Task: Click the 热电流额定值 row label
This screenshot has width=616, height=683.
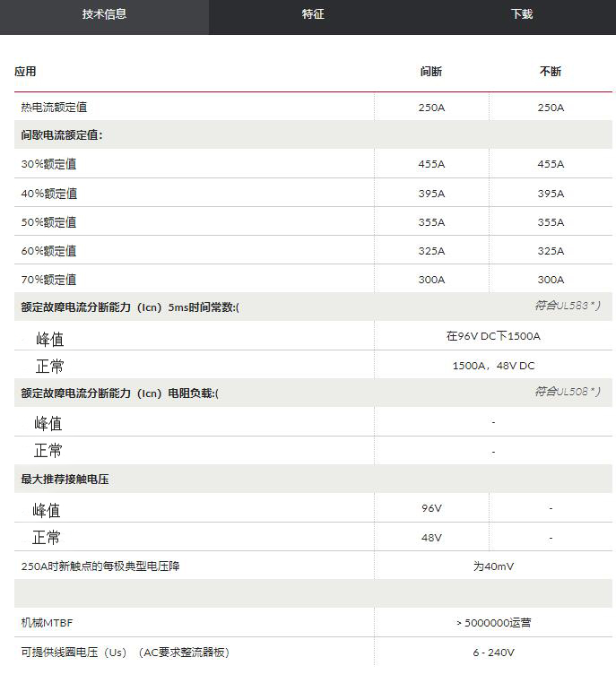Action: click(x=54, y=108)
